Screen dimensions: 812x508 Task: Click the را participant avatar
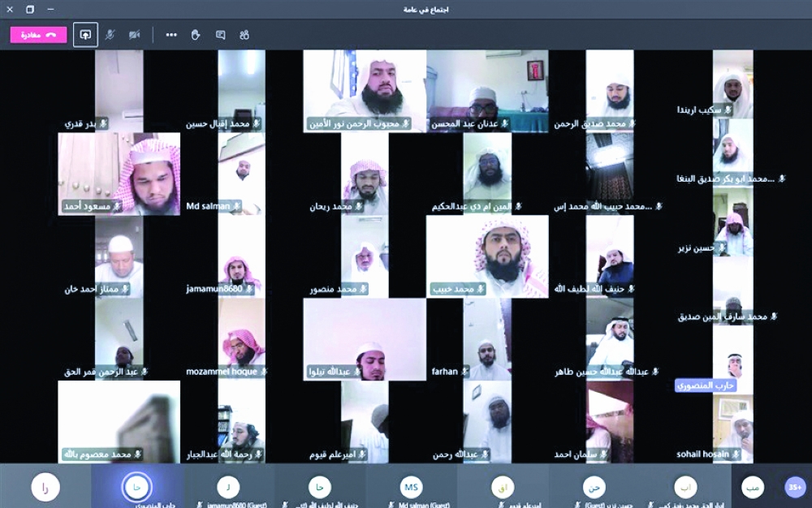pyautogui.click(x=45, y=486)
